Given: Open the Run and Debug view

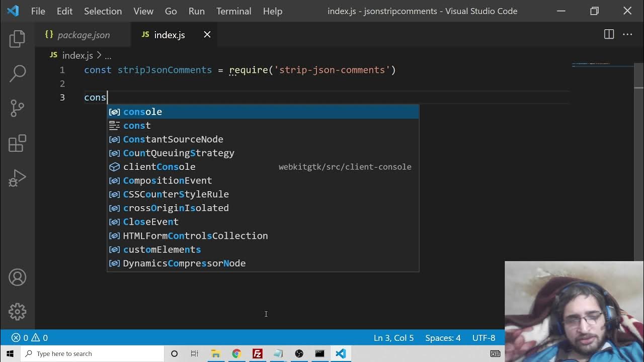Looking at the screenshot, I should click(x=17, y=178).
